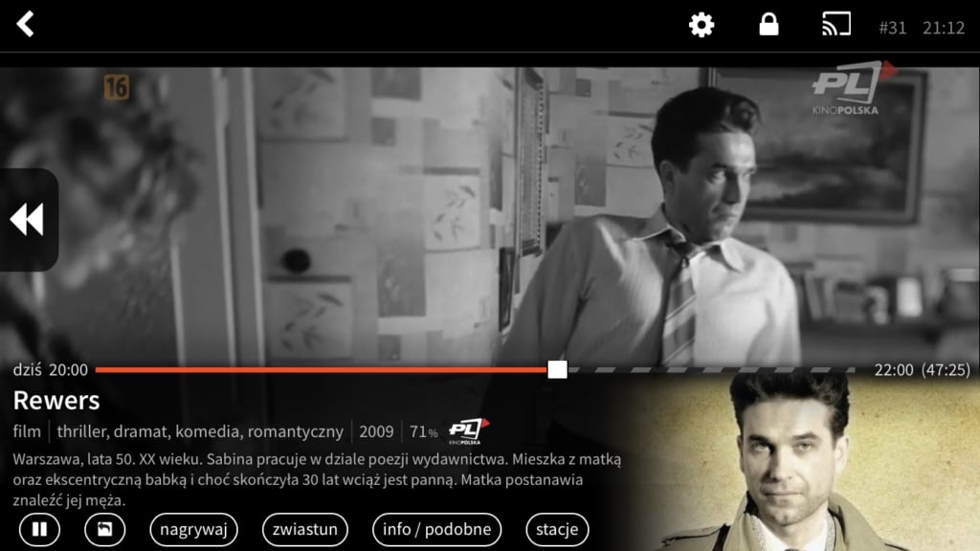The image size is (980, 551).
Task: Open the zwiastun trailer button
Action: coord(304,529)
